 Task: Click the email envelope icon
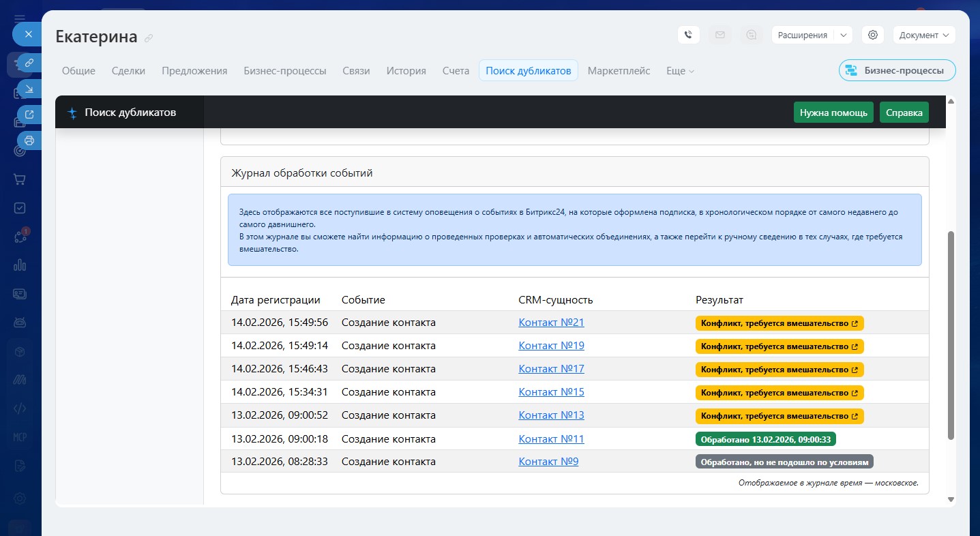(x=719, y=35)
